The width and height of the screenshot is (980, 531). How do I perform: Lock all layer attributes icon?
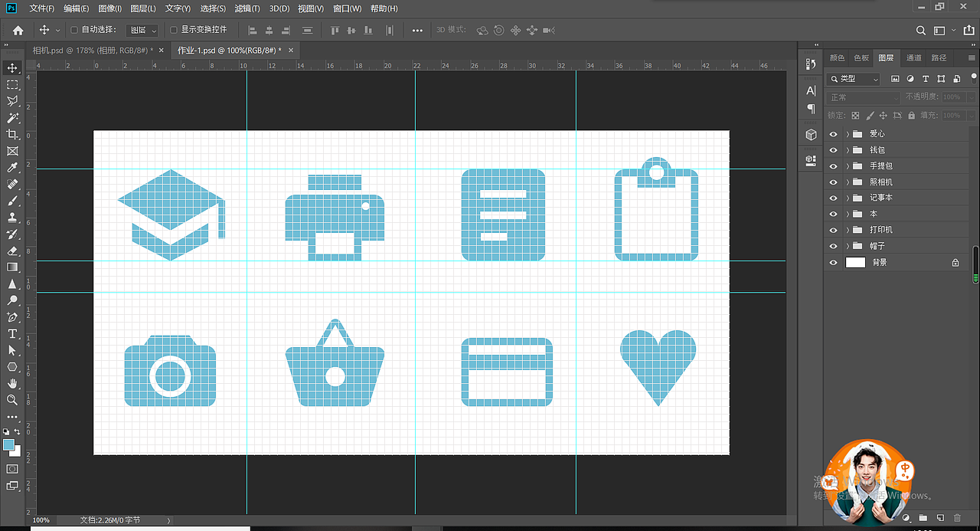coord(911,116)
